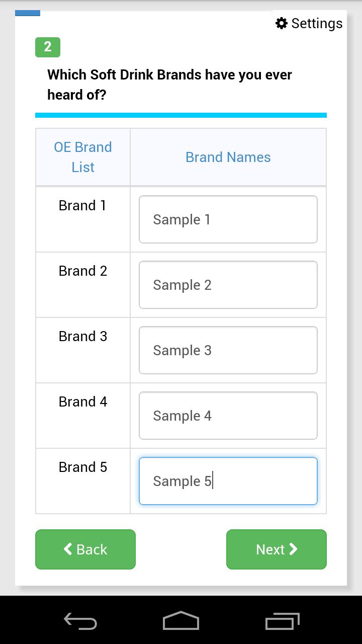Viewport: 362px width, 644px height.
Task: Select the Sample 3 input field
Action: 228,350
